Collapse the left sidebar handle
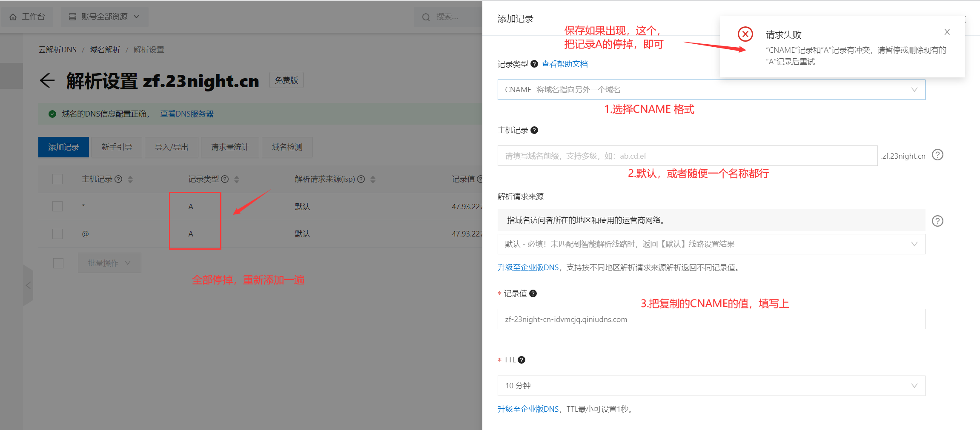 [x=28, y=285]
